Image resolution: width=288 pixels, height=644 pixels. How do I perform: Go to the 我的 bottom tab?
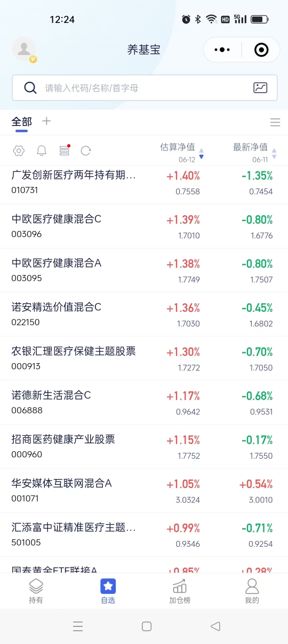pyautogui.click(x=252, y=592)
